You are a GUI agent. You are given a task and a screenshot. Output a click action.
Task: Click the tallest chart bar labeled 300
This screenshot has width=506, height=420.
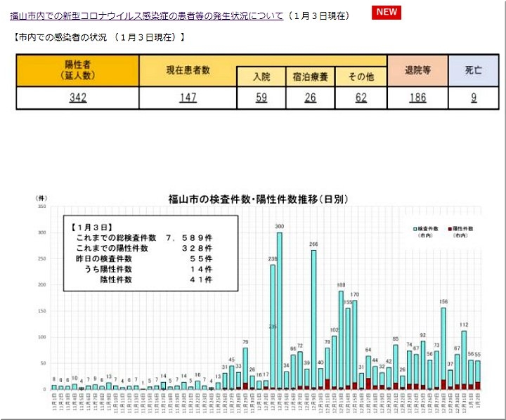pos(279,309)
